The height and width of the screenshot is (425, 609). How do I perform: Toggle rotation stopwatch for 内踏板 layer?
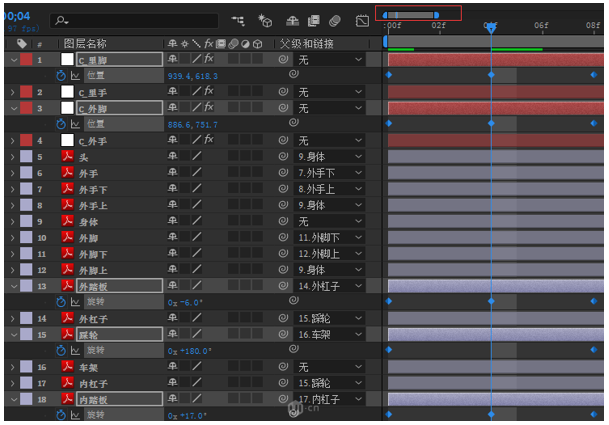pos(61,415)
